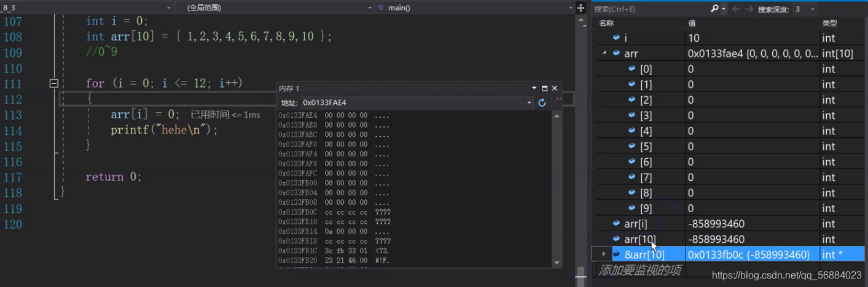Image resolution: width=868 pixels, height=287 pixels.
Task: Select watch row [1]
Action: click(731, 84)
